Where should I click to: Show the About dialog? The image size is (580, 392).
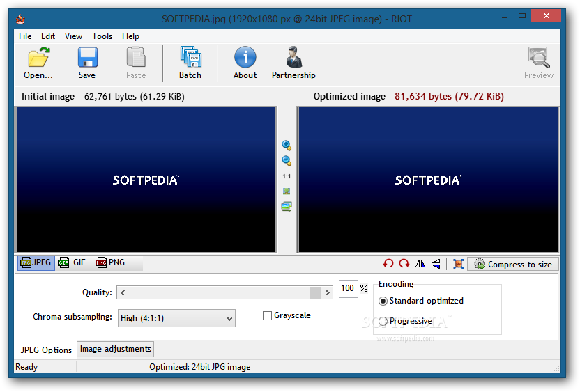point(245,63)
